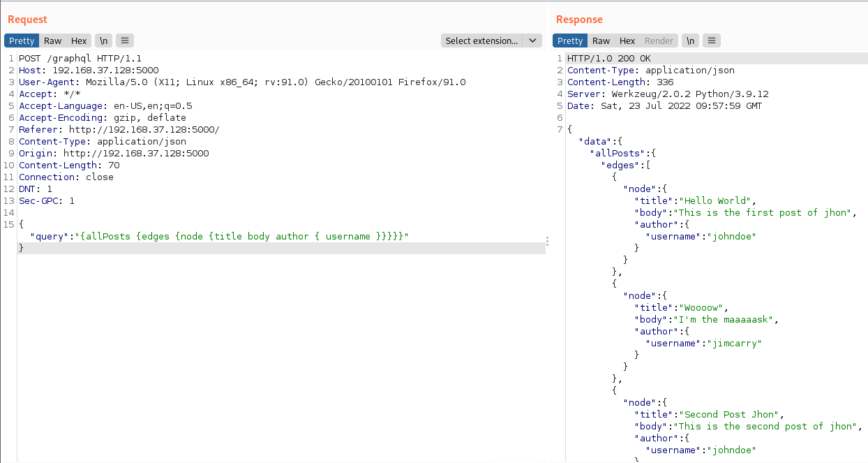The width and height of the screenshot is (868, 463).
Task: Toggle newline character display in Request panel
Action: [103, 41]
